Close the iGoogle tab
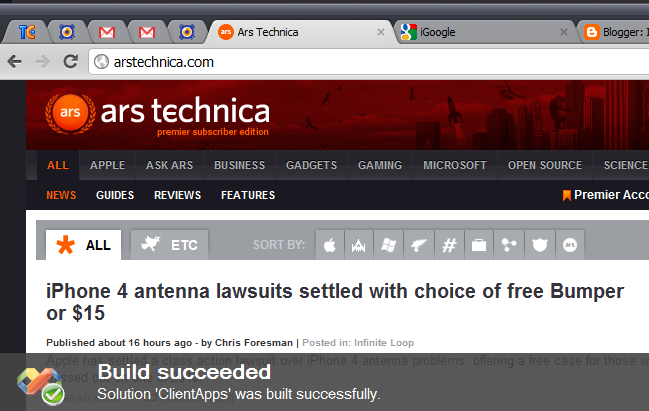The width and height of the screenshot is (649, 411). tap(564, 32)
